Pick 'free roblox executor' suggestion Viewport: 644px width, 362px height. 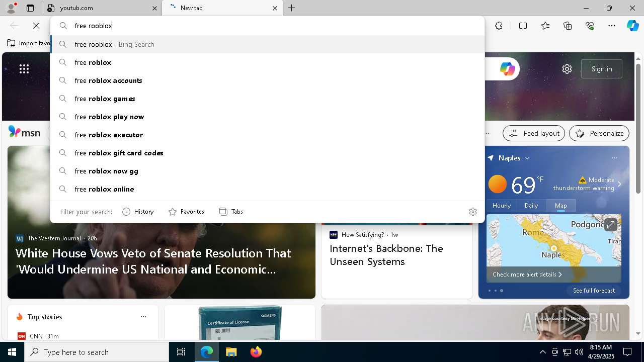click(x=267, y=135)
